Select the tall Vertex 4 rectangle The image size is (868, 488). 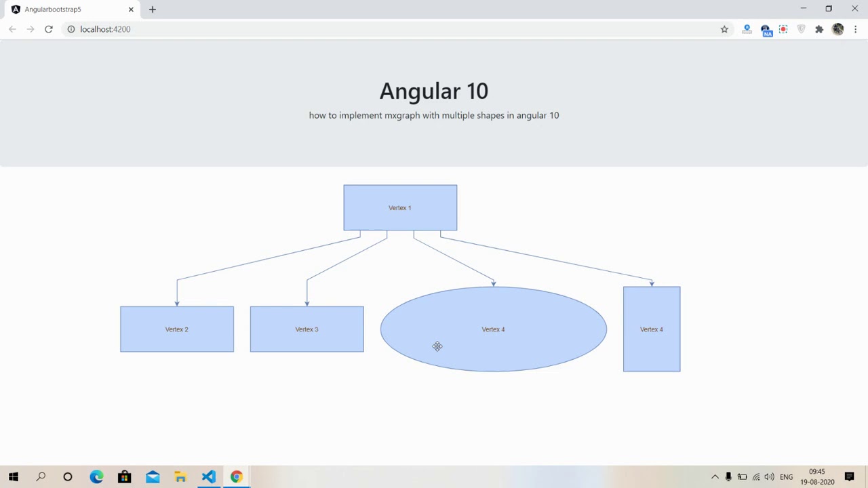[652, 329]
